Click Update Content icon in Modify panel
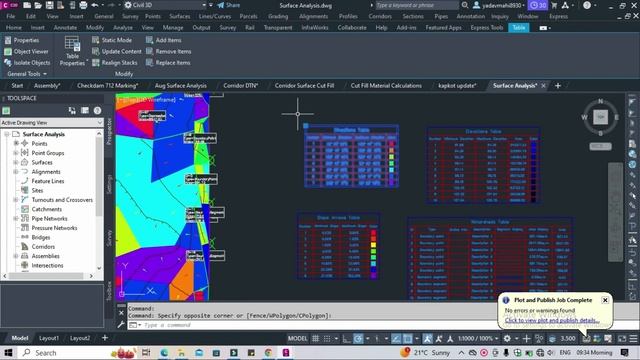Screen dimensions: 640x360 click(x=96, y=51)
